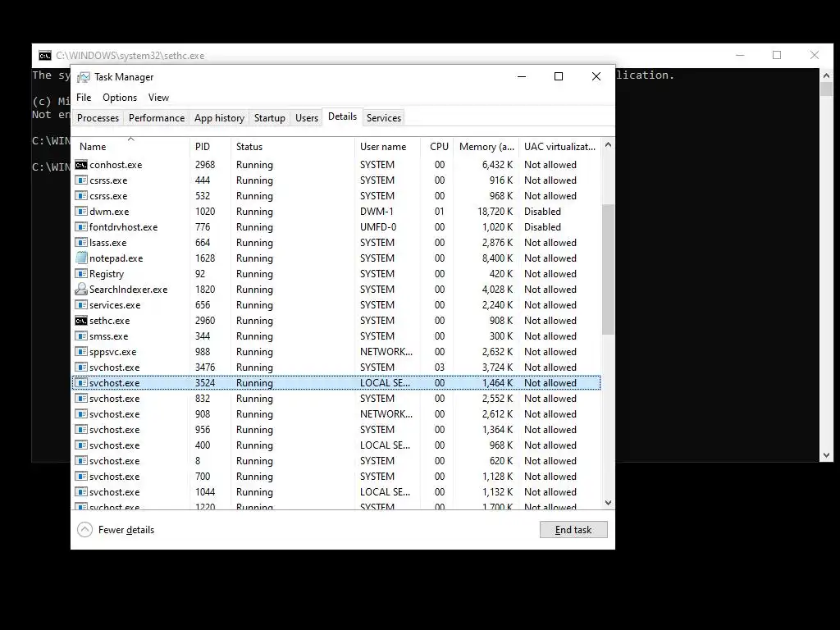This screenshot has width=840, height=630.
Task: Click the End task button
Action: [573, 530]
